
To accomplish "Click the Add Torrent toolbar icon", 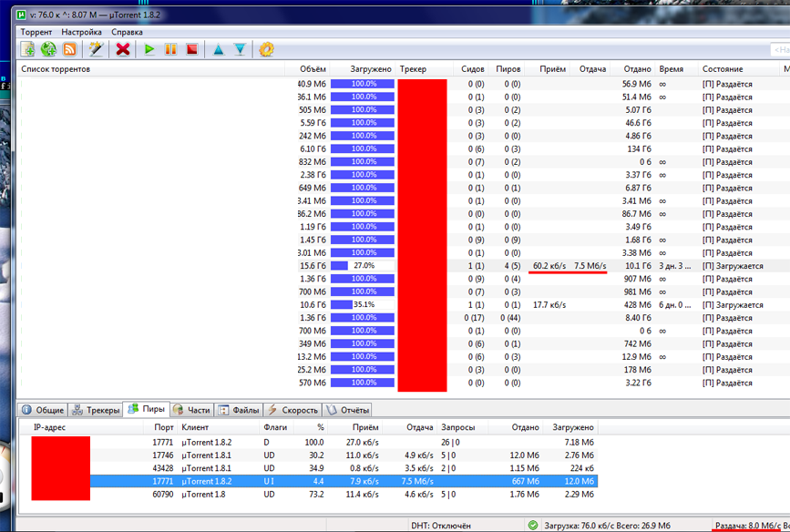I will pos(28,49).
